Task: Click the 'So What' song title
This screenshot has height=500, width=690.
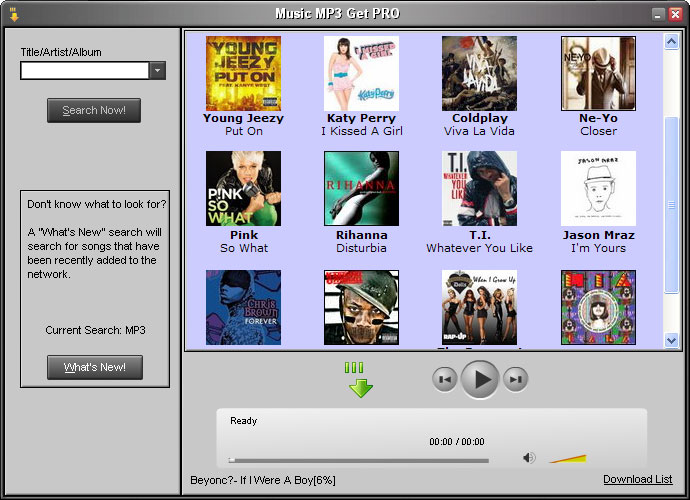Action: (x=244, y=248)
